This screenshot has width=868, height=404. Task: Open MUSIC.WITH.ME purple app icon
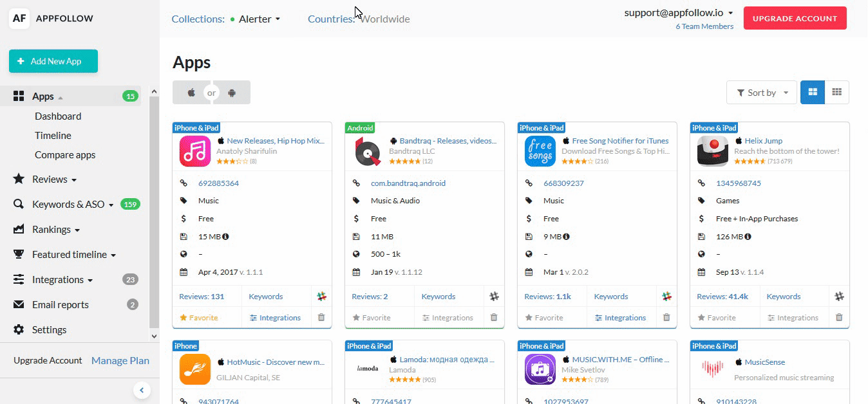pos(540,369)
